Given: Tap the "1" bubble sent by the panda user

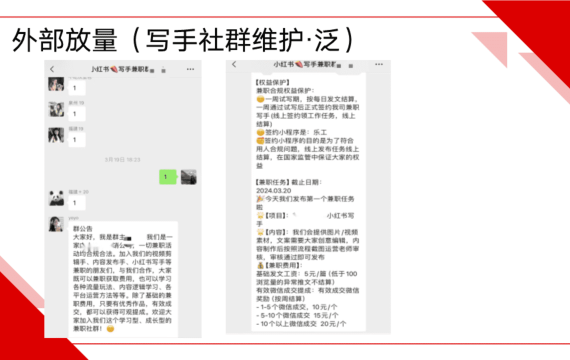Looking at the screenshot, I should 77,203.
